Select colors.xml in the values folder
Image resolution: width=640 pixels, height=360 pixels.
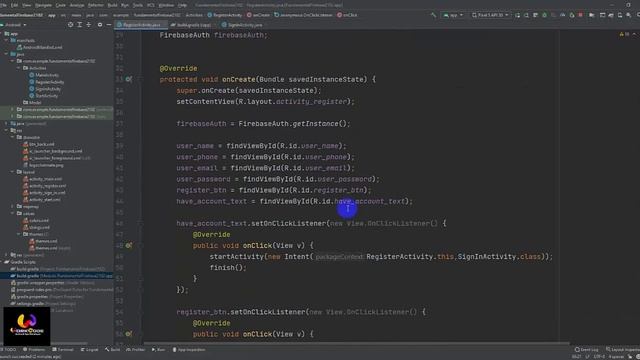point(36,220)
